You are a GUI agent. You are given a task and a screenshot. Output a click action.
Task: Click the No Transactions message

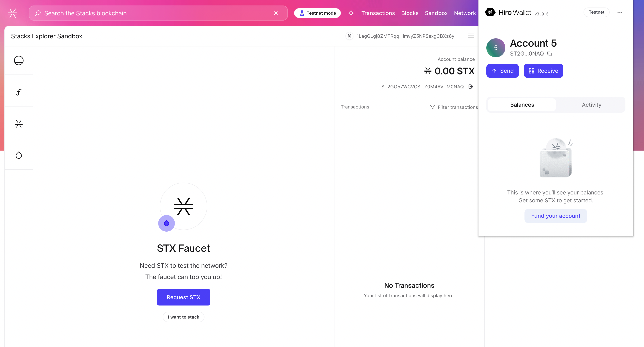(409, 285)
